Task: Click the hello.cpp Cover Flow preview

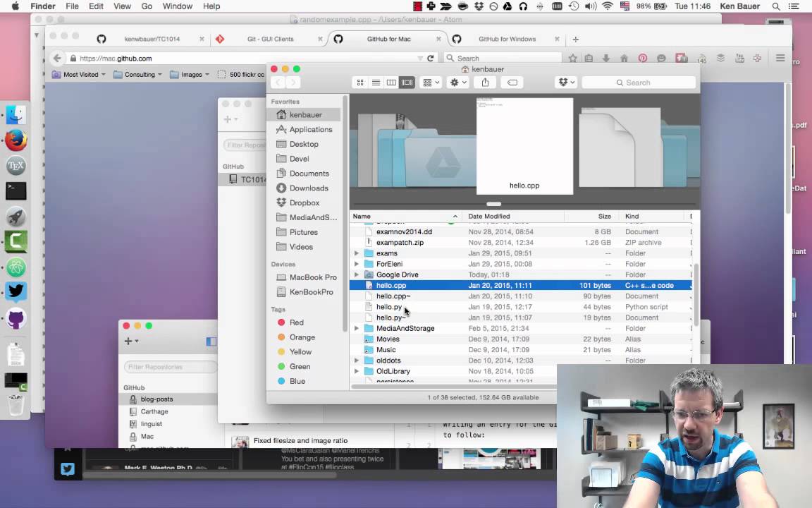Action: pos(524,146)
